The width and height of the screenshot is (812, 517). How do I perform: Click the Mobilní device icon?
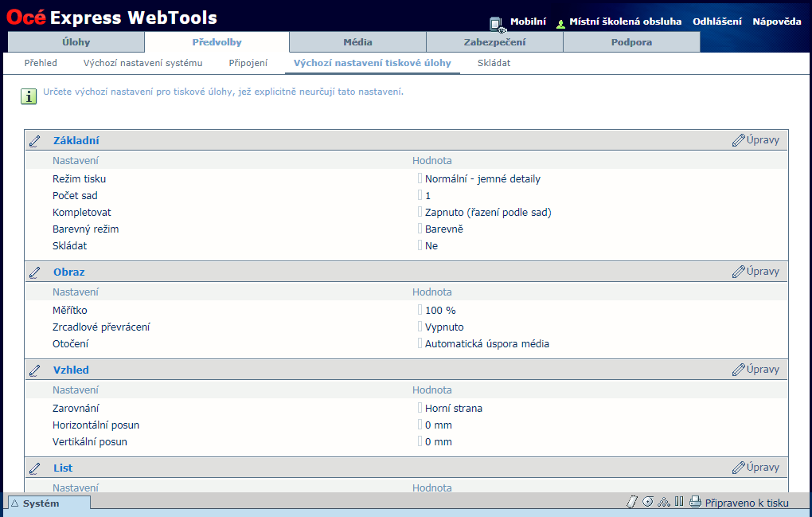point(497,23)
